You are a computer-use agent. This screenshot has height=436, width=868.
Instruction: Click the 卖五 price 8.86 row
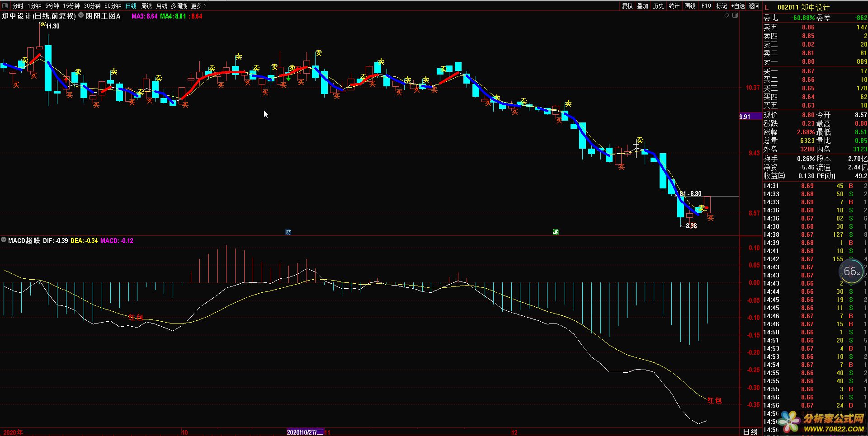click(815, 27)
